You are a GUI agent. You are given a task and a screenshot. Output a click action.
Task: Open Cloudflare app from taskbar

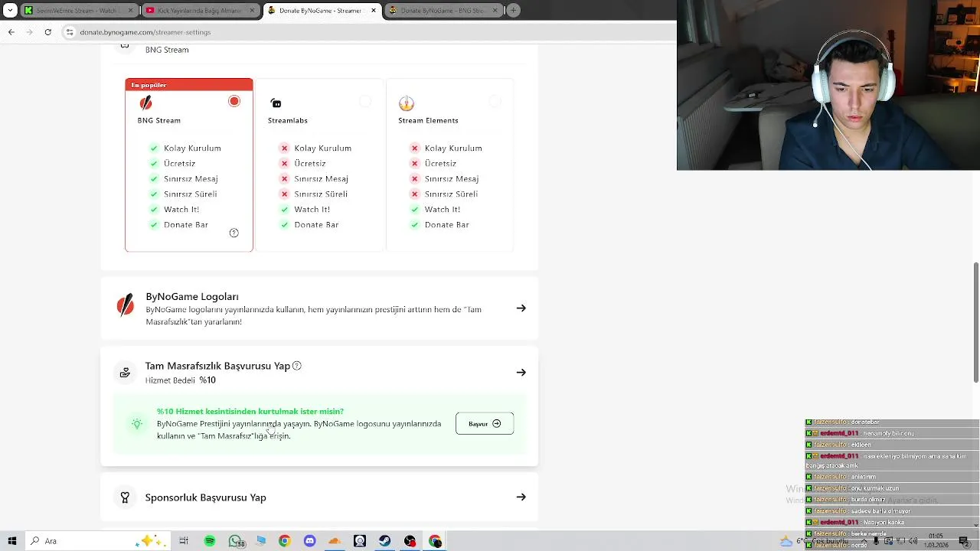[x=335, y=541]
